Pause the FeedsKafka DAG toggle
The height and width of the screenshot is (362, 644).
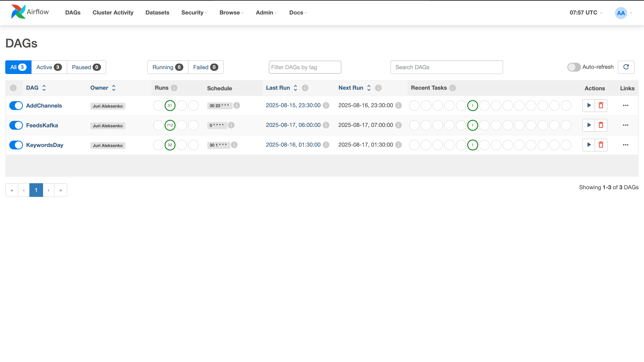coord(16,125)
